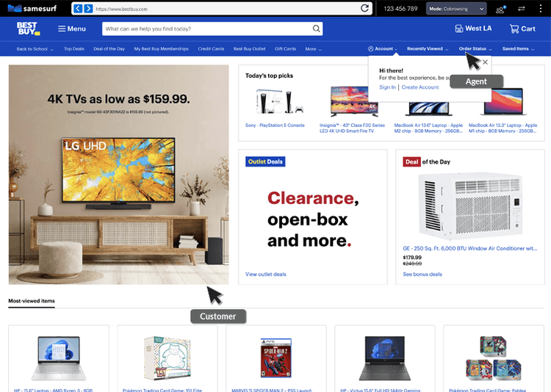Open the Cart icon

click(514, 29)
